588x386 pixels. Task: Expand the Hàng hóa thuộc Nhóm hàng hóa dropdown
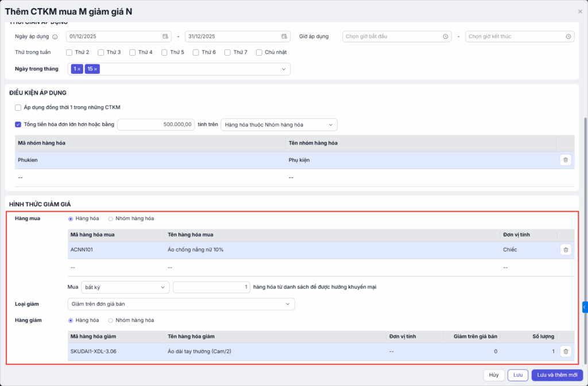click(279, 124)
